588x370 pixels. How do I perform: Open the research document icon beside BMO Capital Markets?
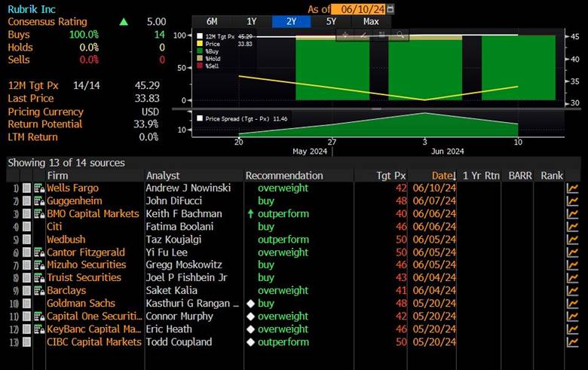pyautogui.click(x=39, y=214)
